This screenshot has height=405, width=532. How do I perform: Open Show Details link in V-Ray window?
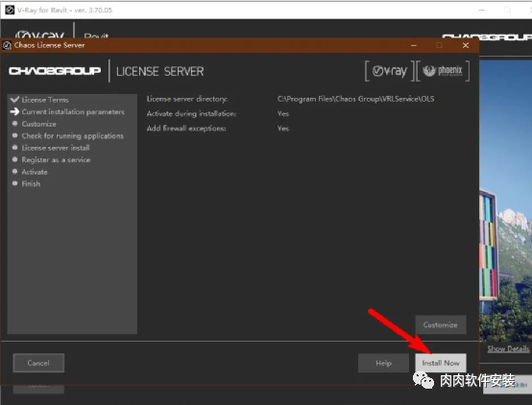508,348
